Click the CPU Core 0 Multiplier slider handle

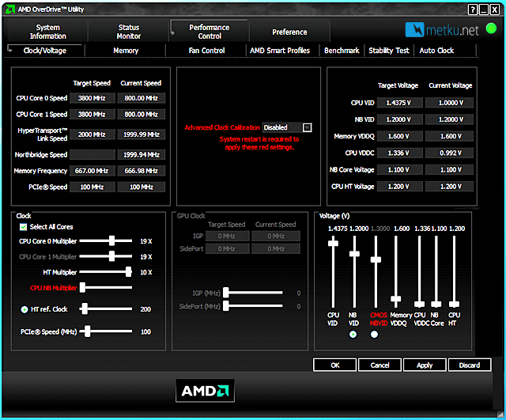click(x=111, y=240)
